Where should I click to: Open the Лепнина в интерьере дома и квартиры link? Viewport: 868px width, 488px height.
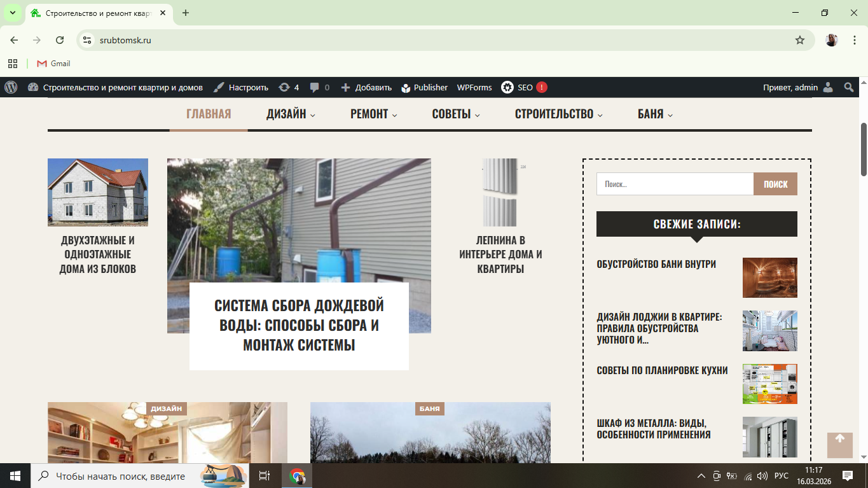[500, 254]
